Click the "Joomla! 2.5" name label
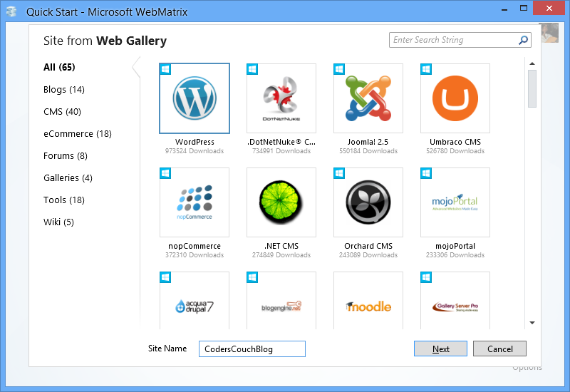570x392 pixels. (x=368, y=142)
